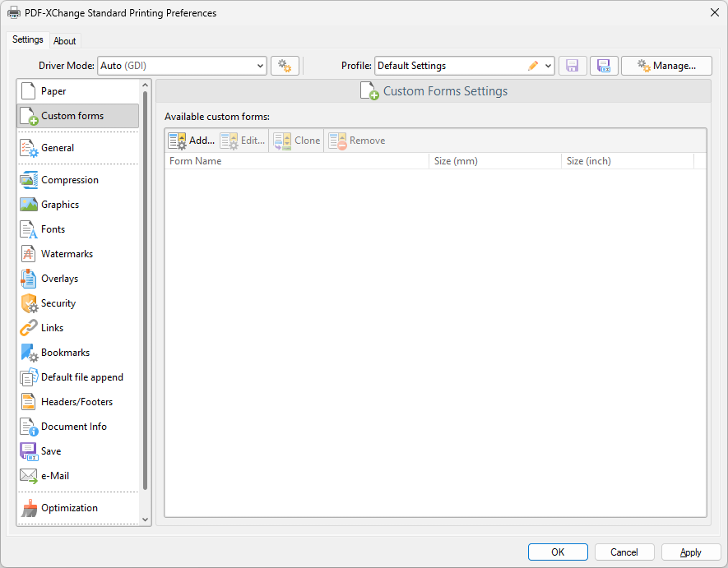Select the Settings tab
728x568 pixels.
click(28, 40)
